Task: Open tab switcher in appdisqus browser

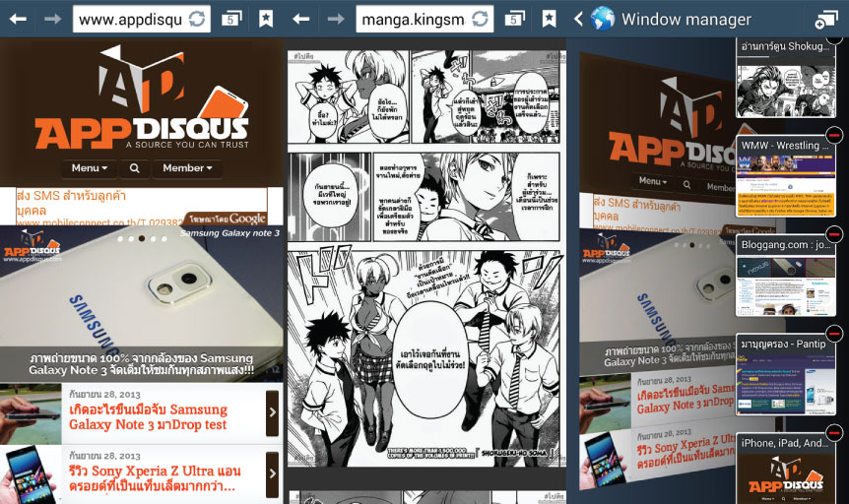Action: click(x=231, y=20)
